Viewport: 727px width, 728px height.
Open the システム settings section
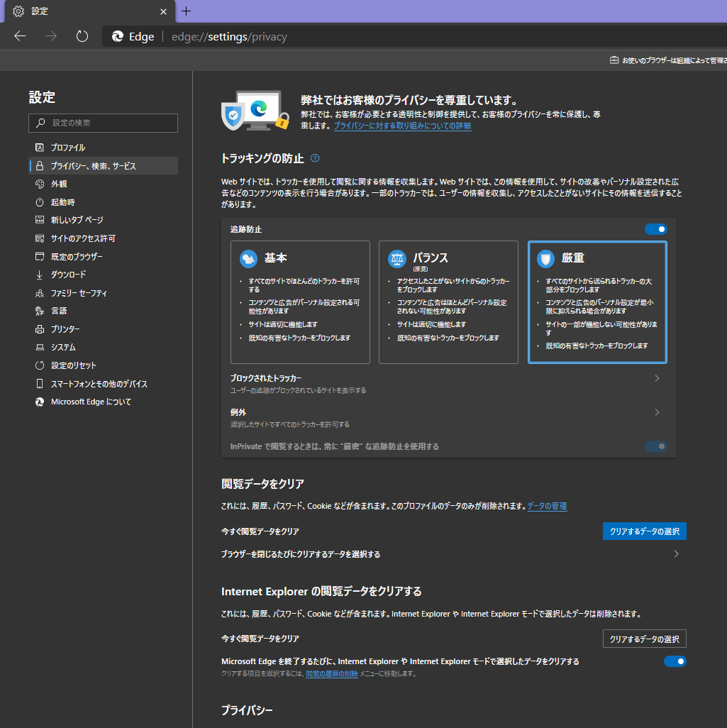103,347
